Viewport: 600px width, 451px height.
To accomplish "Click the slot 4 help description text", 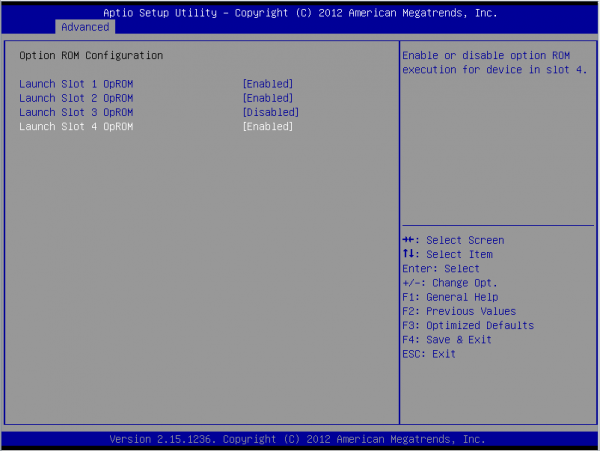I will pyautogui.click(x=495, y=62).
